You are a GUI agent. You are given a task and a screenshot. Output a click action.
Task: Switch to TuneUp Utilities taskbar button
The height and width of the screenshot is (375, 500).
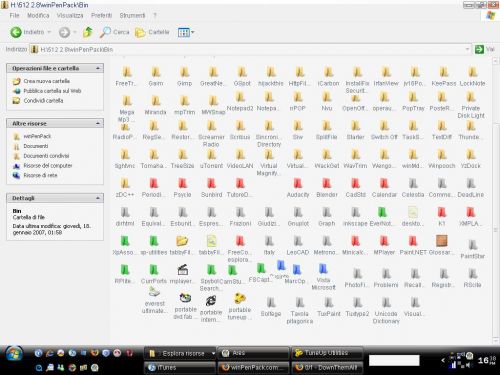(x=327, y=353)
